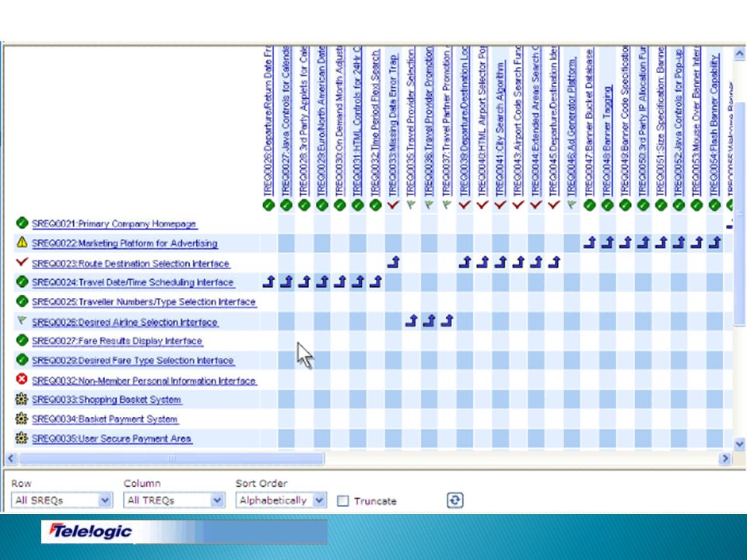Click link arrow for SREQ0024 under TREQ0029
This screenshot has width=747, height=560.
pyautogui.click(x=322, y=282)
